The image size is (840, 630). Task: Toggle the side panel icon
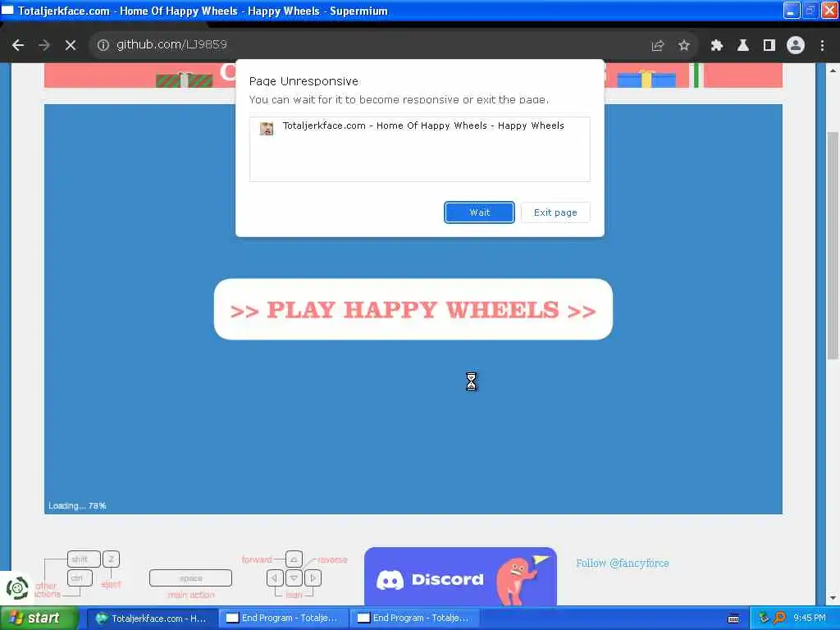(x=769, y=46)
